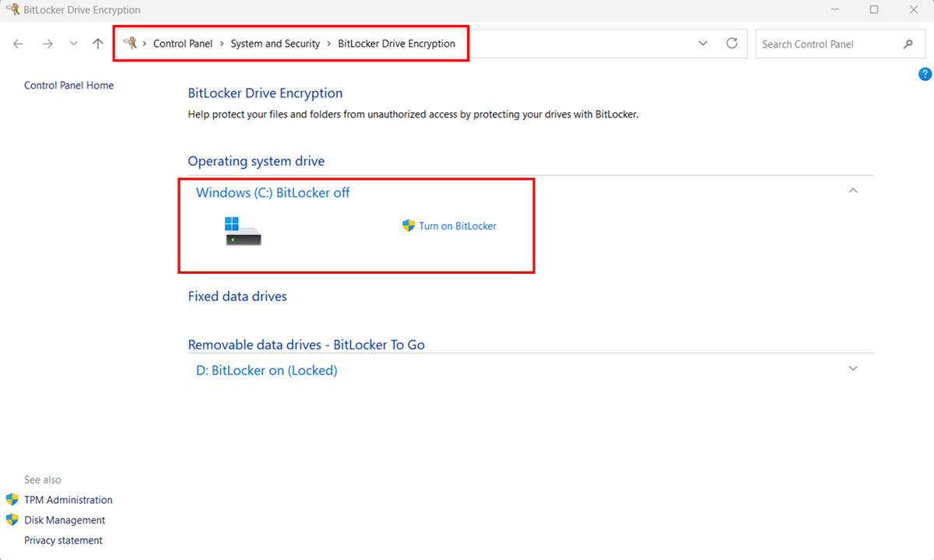The image size is (934, 560).
Task: Go up one level with the Up arrow
Action: [x=97, y=44]
